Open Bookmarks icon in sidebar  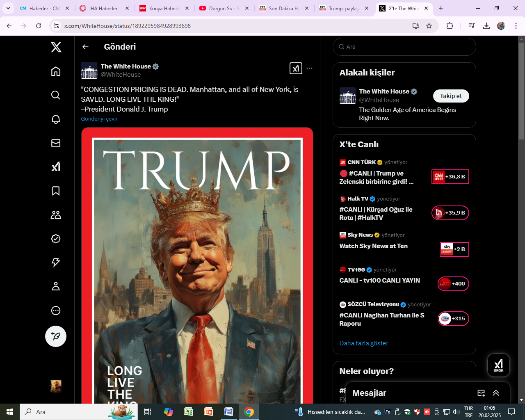56,191
